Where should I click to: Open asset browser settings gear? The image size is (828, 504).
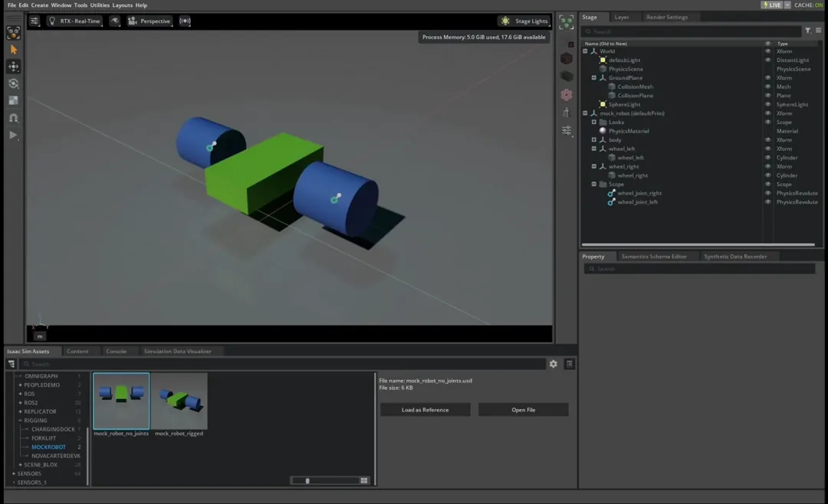(x=554, y=364)
